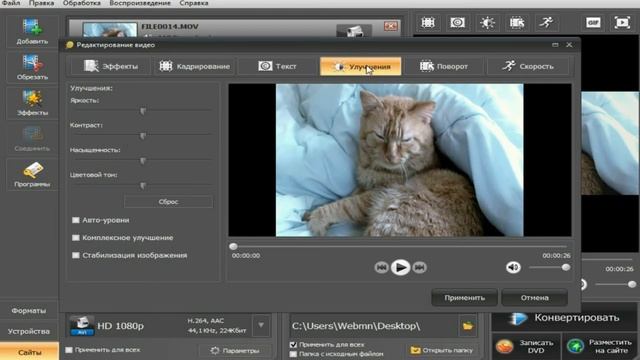Click the Применить button
Viewport: 640px width, 360px height.
point(464,298)
